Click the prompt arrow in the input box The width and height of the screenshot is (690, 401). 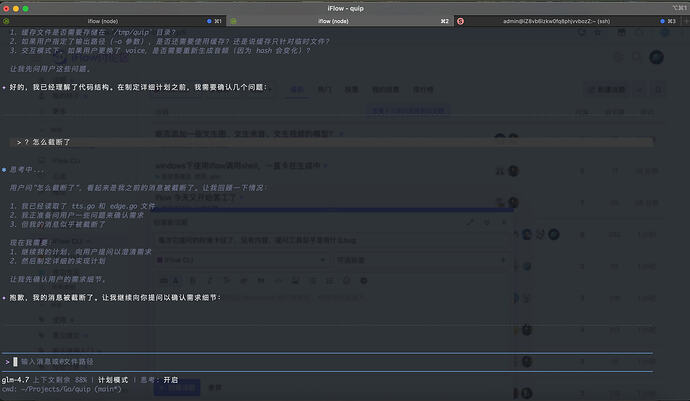click(8, 360)
